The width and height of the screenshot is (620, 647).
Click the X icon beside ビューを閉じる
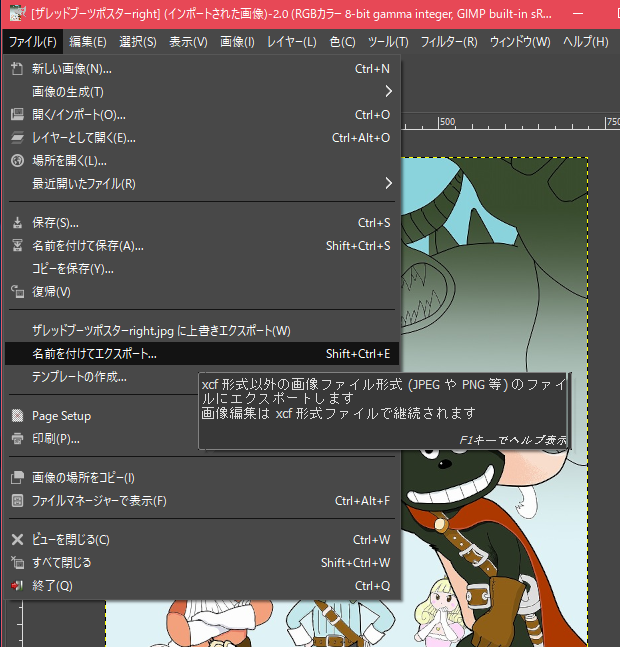[x=17, y=539]
